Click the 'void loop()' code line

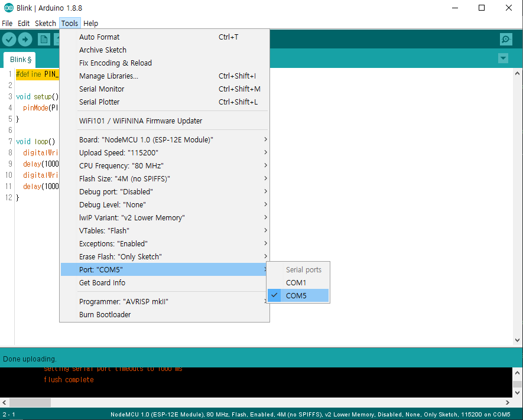pyautogui.click(x=35, y=141)
